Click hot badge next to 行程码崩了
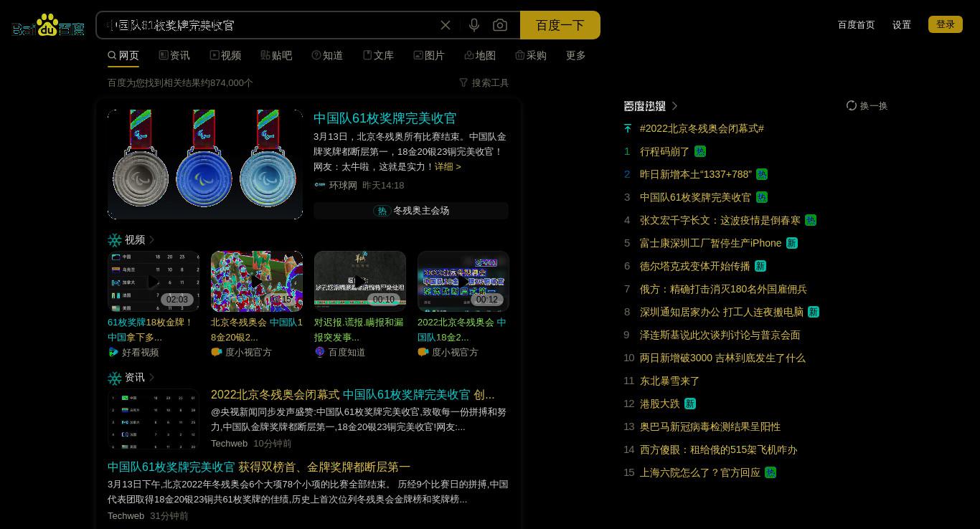Viewport: 980px width, 529px height. [700, 151]
